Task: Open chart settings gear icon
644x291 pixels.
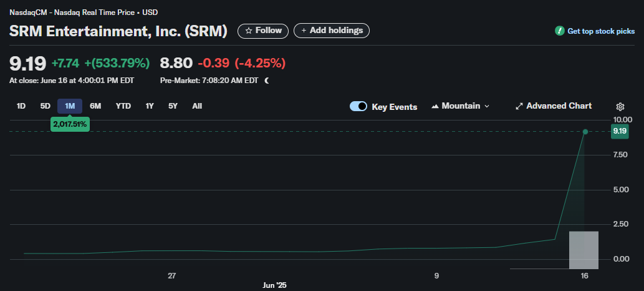Action: (x=620, y=107)
